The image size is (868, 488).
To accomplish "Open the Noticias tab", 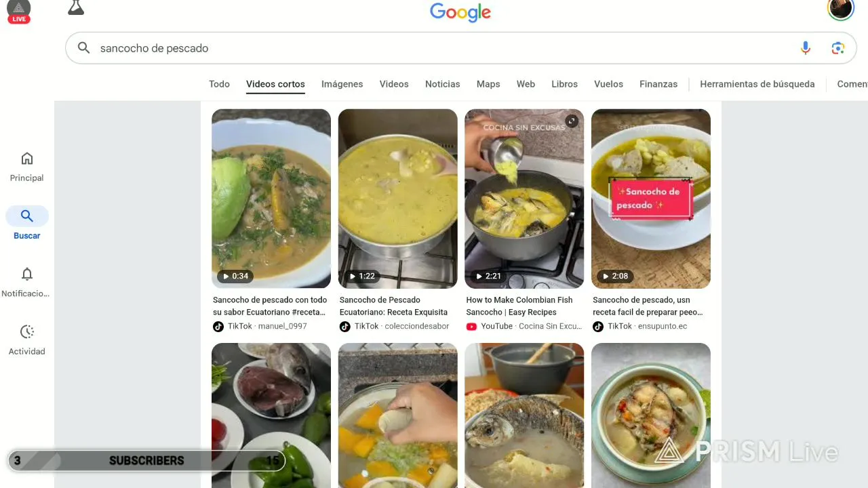I will 442,84.
